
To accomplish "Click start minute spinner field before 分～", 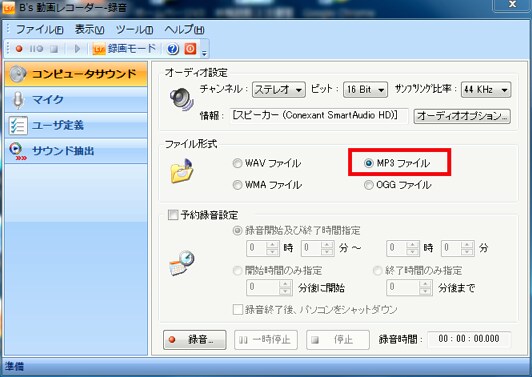I will (x=318, y=248).
